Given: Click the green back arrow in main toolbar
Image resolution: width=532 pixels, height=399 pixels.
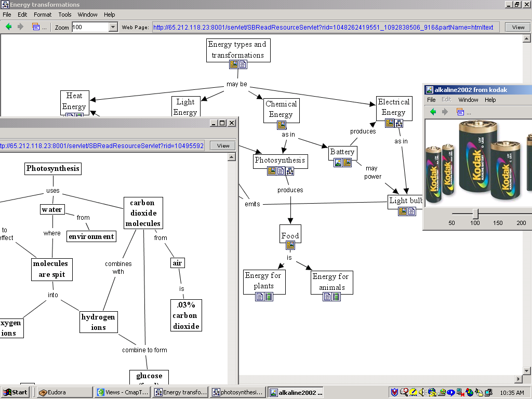Looking at the screenshot, I should (9, 27).
